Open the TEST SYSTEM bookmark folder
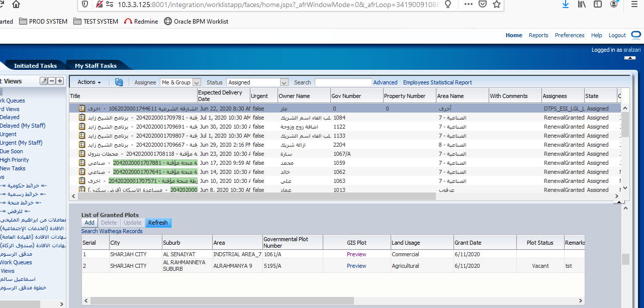Screen dimensions: 644x308 96,22
